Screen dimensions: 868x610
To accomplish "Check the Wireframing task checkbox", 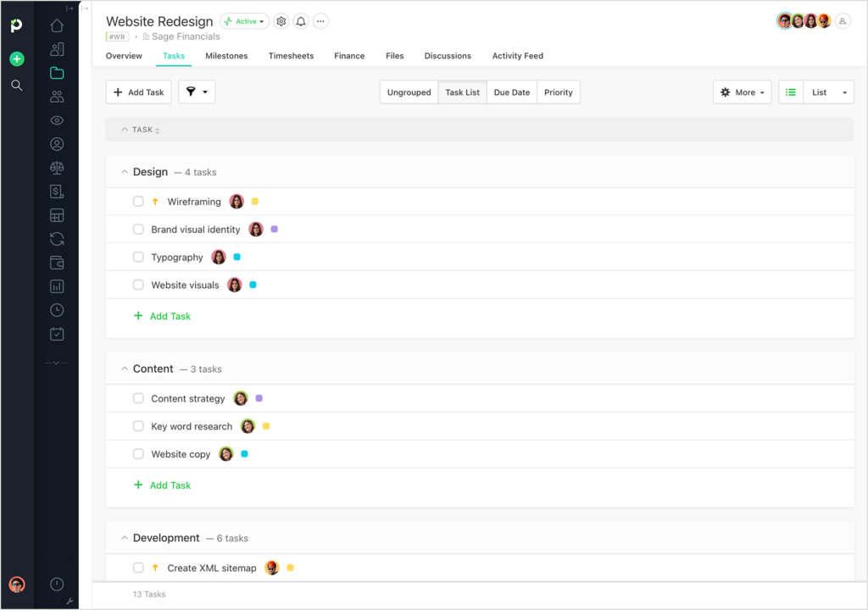I will [x=138, y=202].
